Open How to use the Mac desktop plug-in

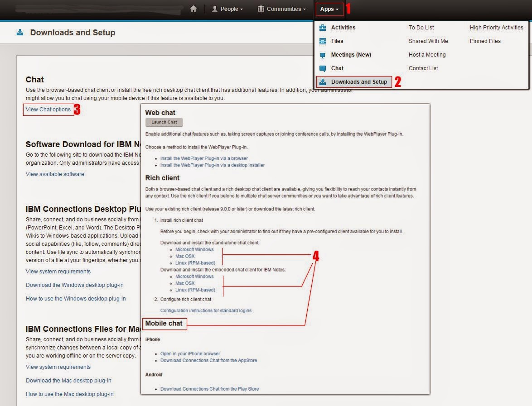coord(69,394)
